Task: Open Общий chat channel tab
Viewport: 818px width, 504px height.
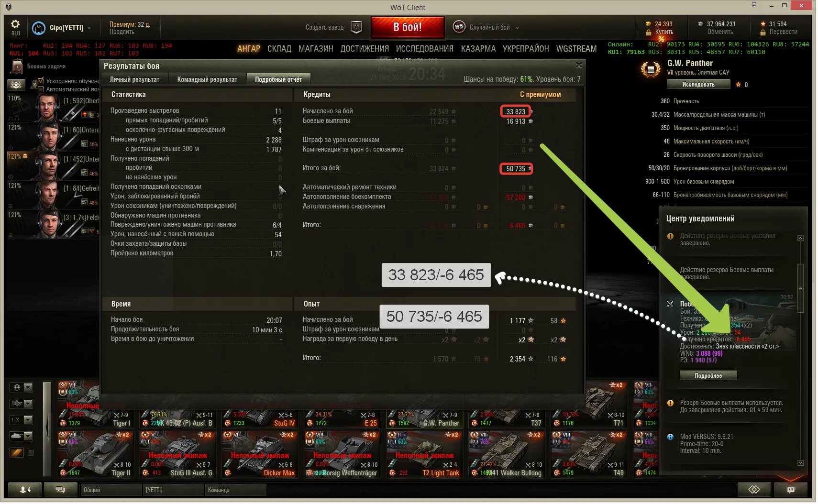Action: click(x=111, y=490)
